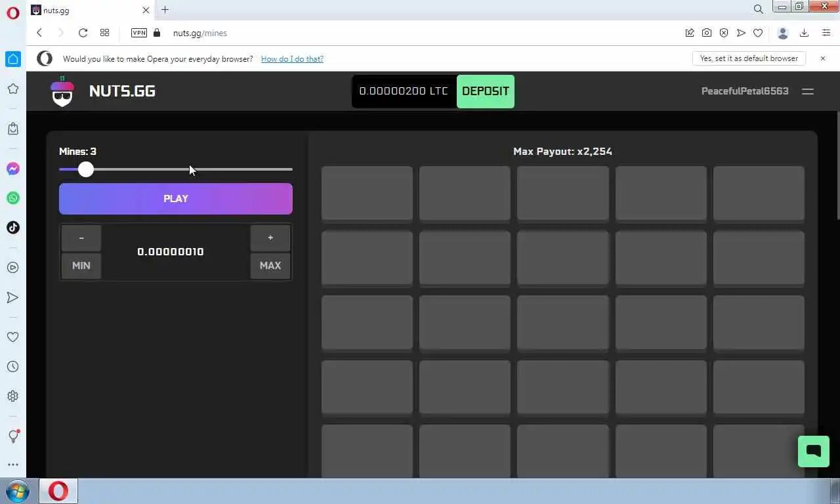840x504 pixels.
Task: Increase bet with the plus button
Action: pos(270,238)
